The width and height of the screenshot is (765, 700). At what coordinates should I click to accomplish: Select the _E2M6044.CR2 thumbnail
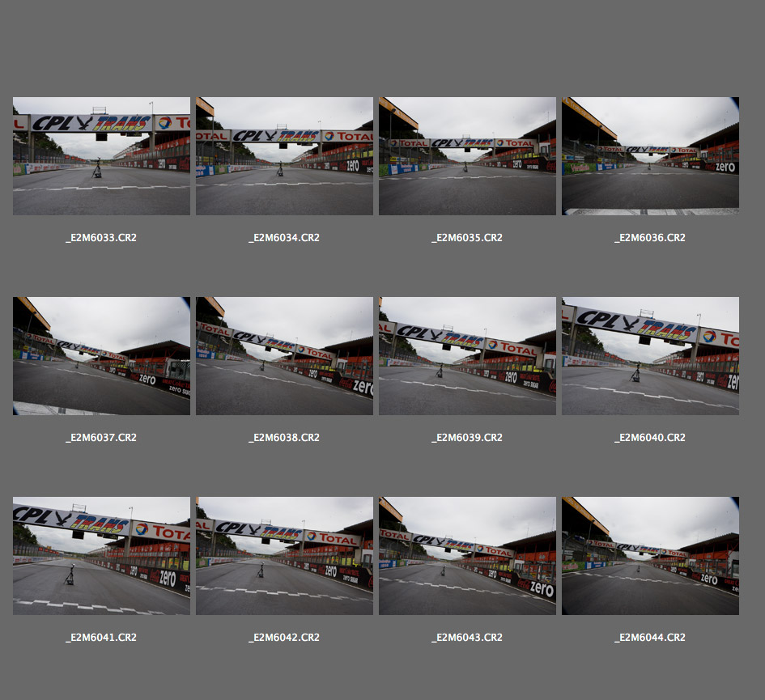(650, 556)
